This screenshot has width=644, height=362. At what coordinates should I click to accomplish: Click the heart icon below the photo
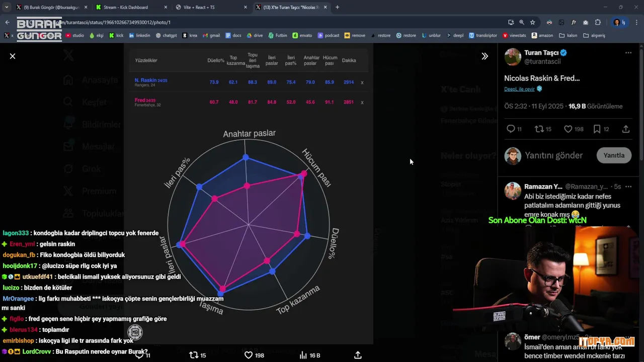(254, 355)
